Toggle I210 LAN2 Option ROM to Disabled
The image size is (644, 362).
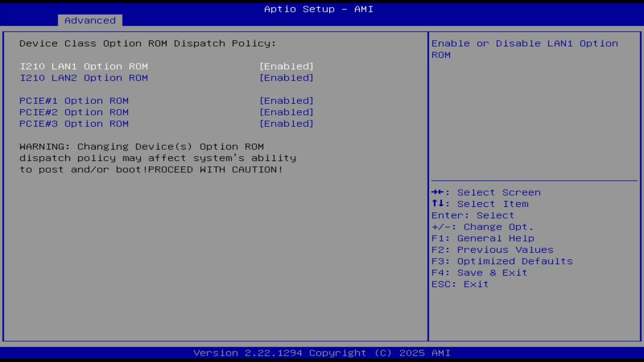click(x=286, y=77)
